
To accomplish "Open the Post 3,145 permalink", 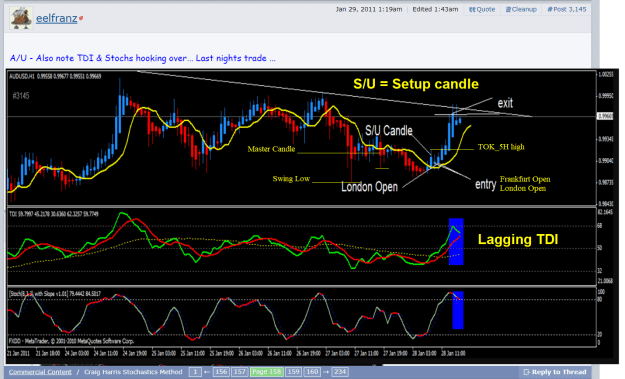I will 566,9.
